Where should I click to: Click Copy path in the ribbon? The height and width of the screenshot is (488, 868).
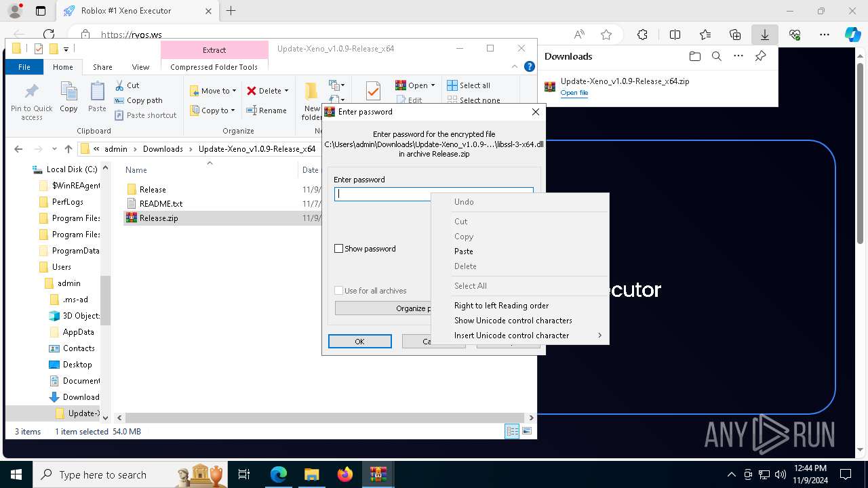point(138,100)
